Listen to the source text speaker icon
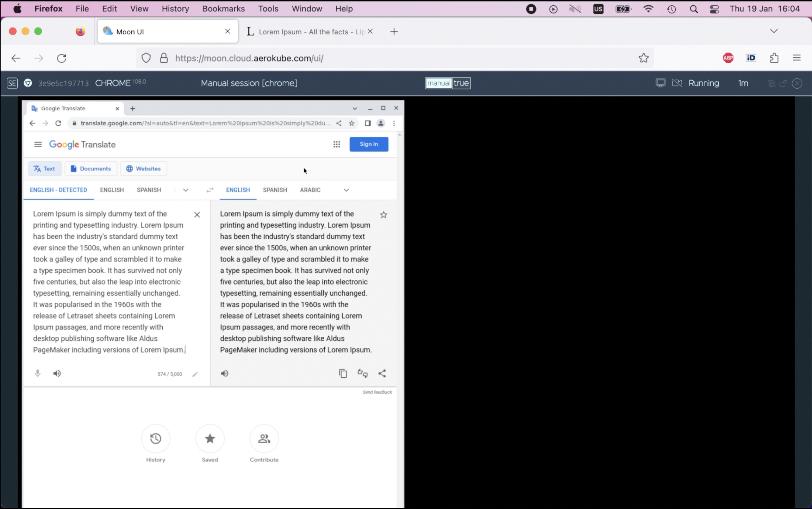This screenshot has width=812, height=509. point(57,373)
